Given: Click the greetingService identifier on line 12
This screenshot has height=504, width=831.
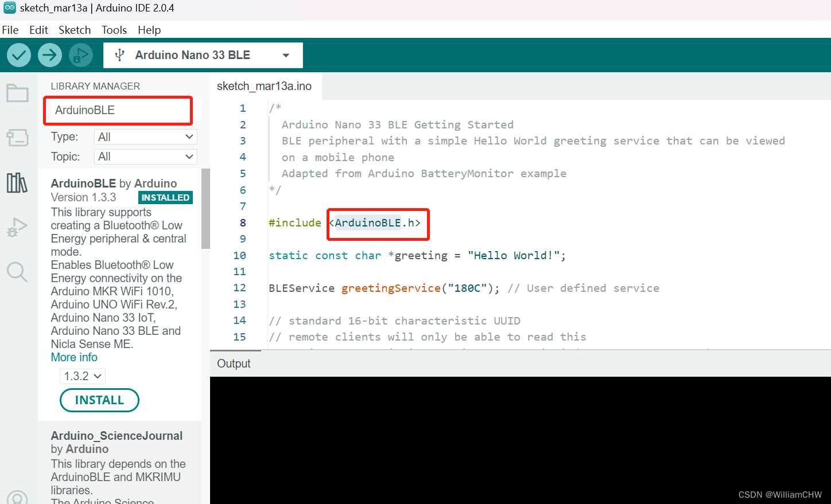Looking at the screenshot, I should (391, 288).
